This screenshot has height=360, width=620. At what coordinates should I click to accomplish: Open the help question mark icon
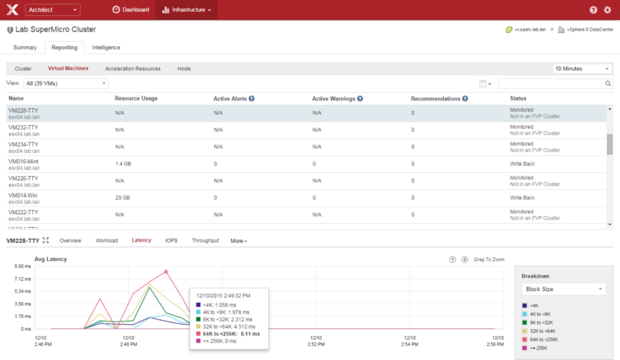[x=593, y=10]
